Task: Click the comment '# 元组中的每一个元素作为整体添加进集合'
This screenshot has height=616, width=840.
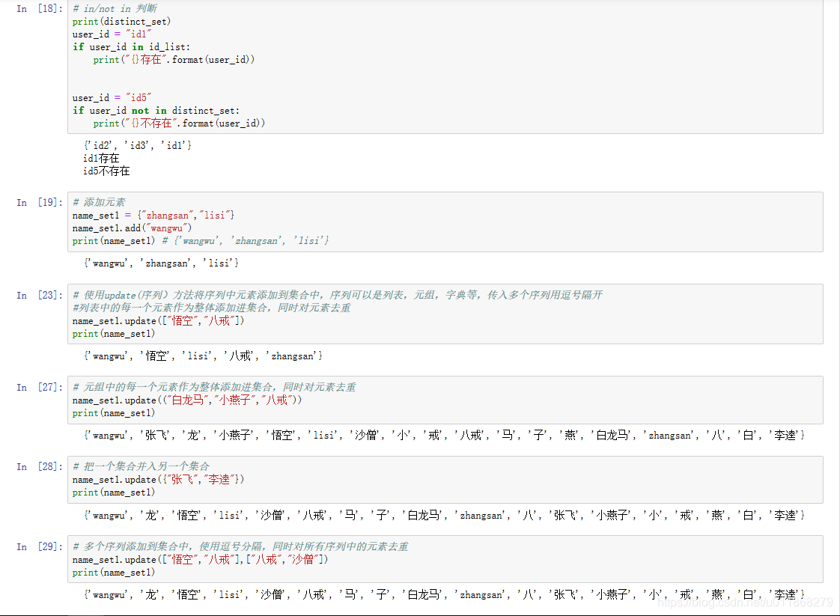Action: click(x=214, y=387)
